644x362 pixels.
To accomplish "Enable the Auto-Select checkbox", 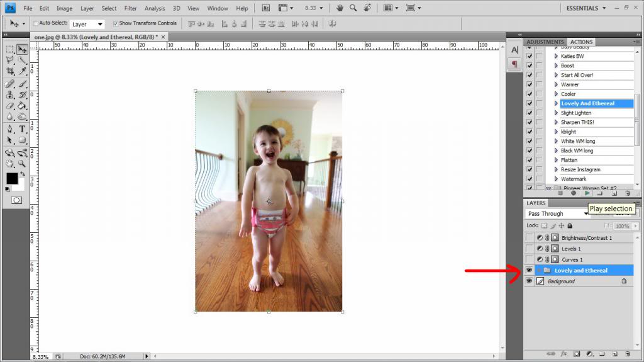I will point(35,23).
